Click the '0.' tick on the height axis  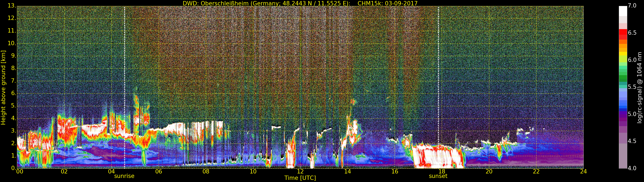[14, 168]
